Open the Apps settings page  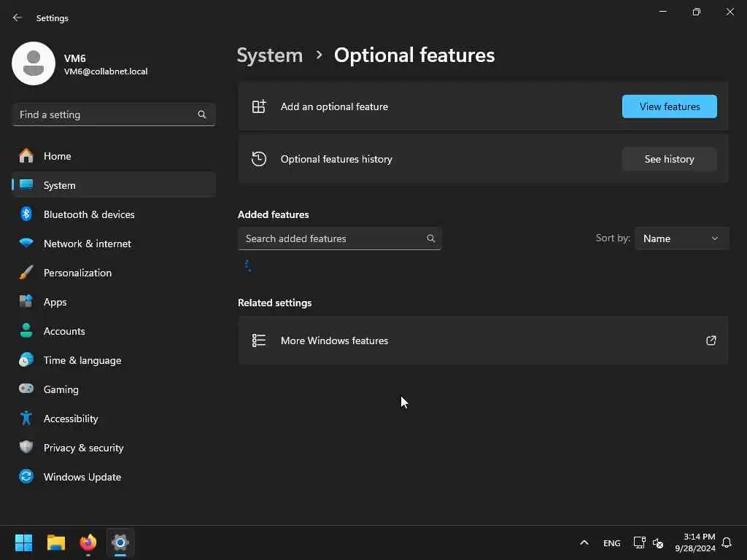(113, 302)
